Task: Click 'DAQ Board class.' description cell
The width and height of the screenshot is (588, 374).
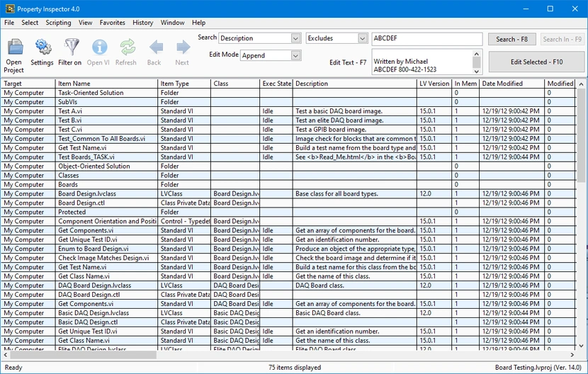Action: [355, 285]
